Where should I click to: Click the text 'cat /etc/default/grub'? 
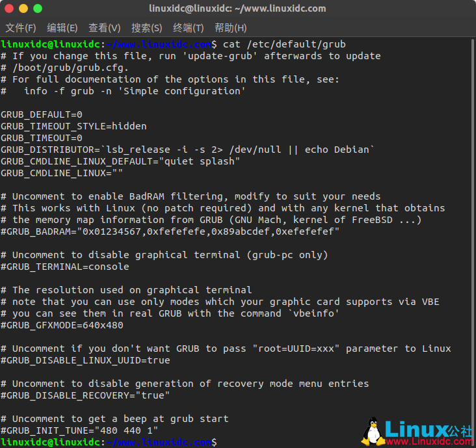tap(284, 44)
